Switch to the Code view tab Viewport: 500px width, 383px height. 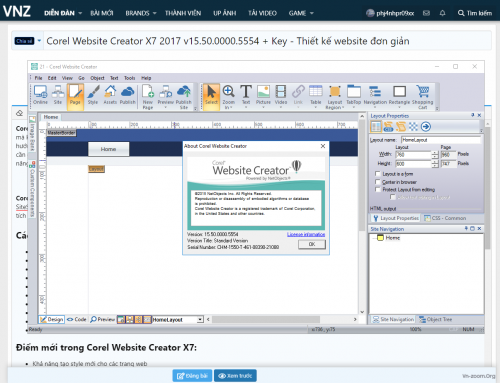[77, 319]
